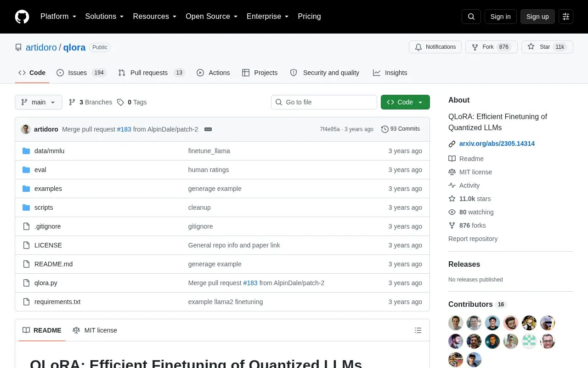Click the eval folder icon
This screenshot has height=368, width=588.
(26, 170)
